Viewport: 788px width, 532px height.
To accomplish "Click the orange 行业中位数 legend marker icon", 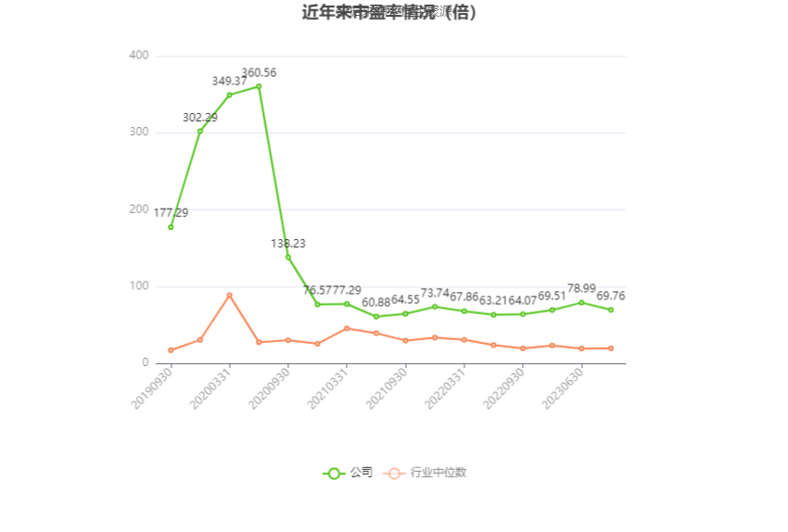I will coord(394,474).
